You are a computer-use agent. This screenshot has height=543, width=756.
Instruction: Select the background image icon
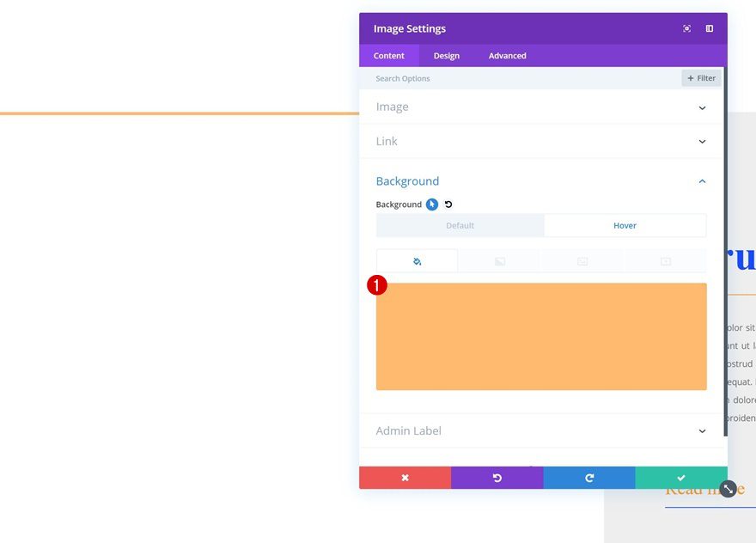(x=582, y=260)
